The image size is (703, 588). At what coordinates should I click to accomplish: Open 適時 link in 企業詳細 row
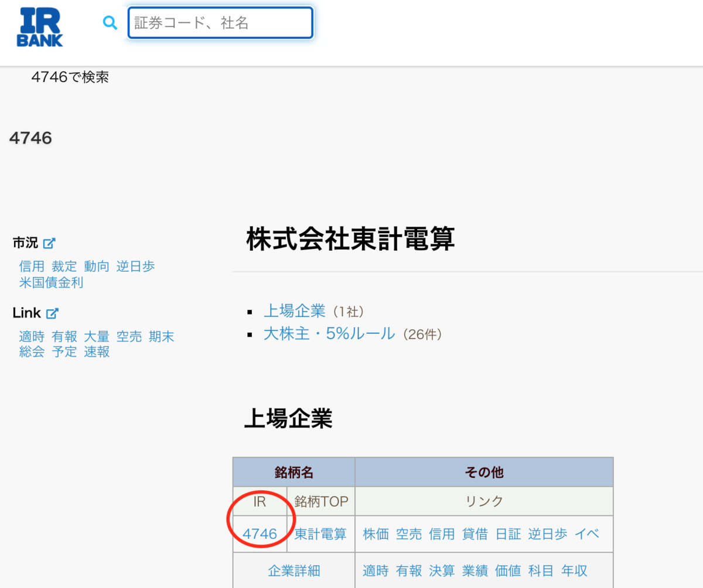tap(376, 571)
